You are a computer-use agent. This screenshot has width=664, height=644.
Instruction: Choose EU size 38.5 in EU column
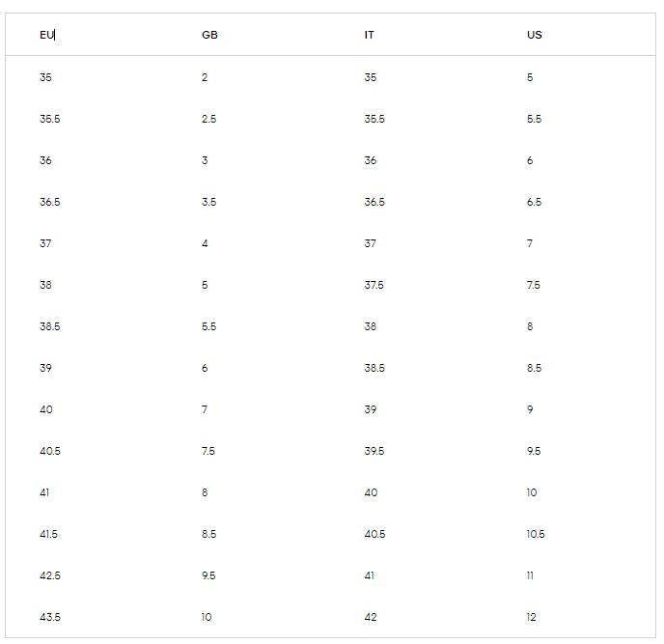point(49,326)
